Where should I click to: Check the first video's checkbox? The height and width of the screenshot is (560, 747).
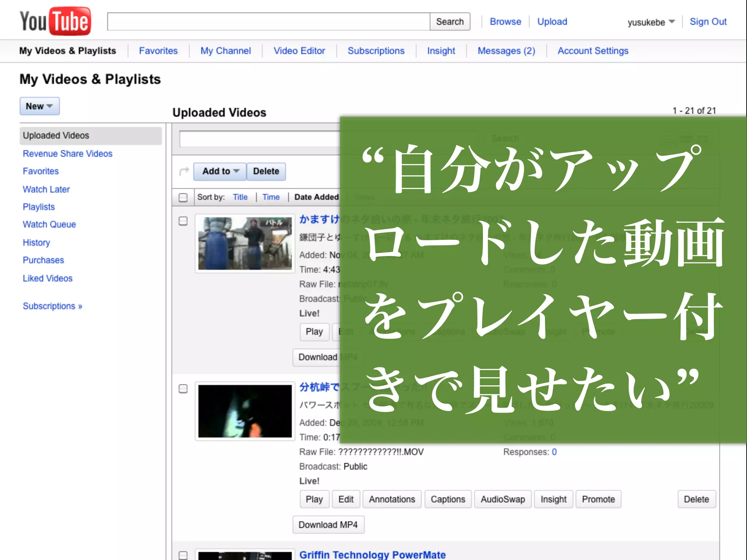(x=183, y=221)
